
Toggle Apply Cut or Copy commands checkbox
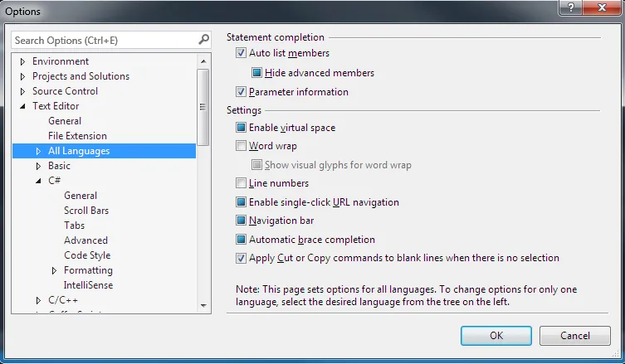coord(241,258)
